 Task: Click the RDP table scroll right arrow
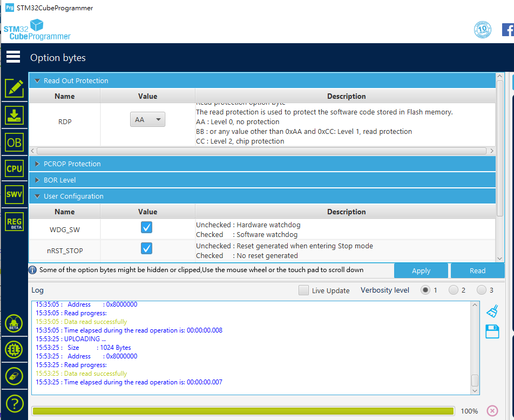point(492,151)
